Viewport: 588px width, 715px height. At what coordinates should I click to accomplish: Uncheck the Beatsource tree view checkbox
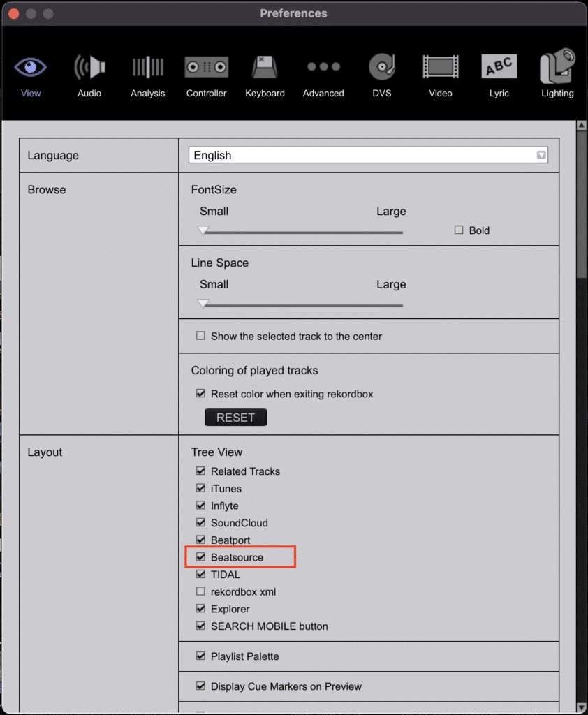(x=201, y=557)
